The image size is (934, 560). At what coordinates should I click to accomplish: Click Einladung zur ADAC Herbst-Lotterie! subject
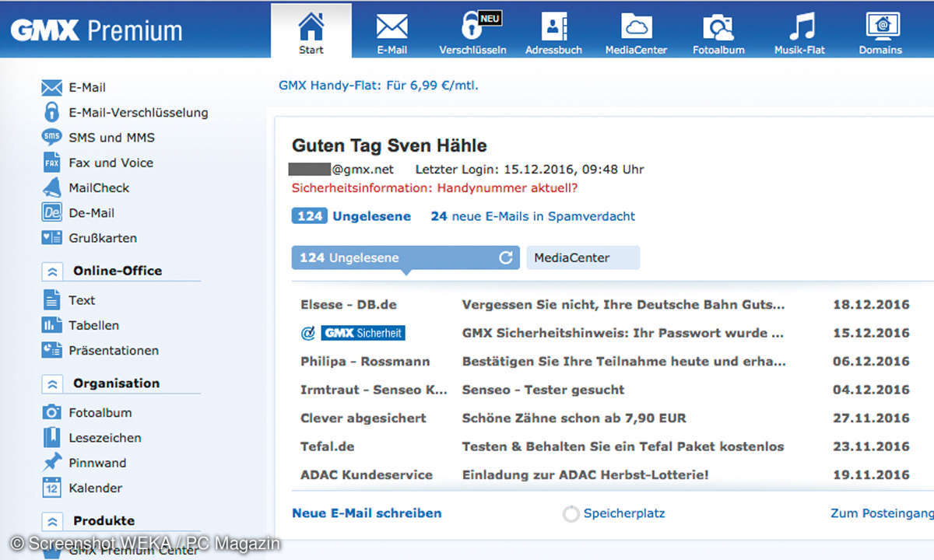(x=585, y=474)
